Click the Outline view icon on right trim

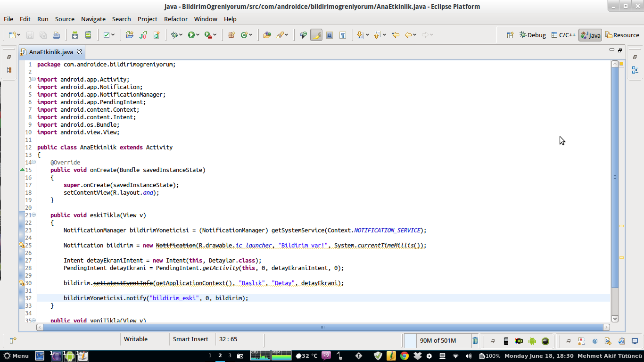(635, 70)
